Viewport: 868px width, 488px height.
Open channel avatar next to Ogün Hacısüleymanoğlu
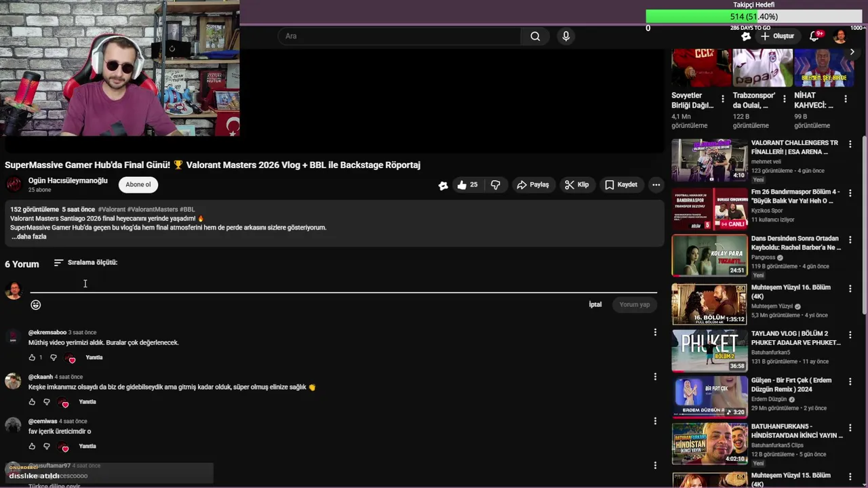14,184
